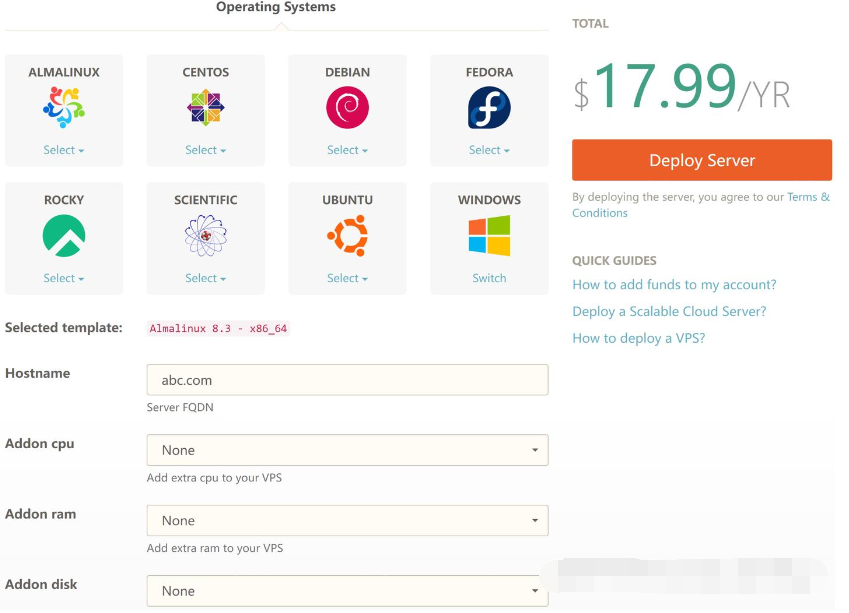Click the Debian swirl logo
The image size is (849, 613).
pos(347,108)
